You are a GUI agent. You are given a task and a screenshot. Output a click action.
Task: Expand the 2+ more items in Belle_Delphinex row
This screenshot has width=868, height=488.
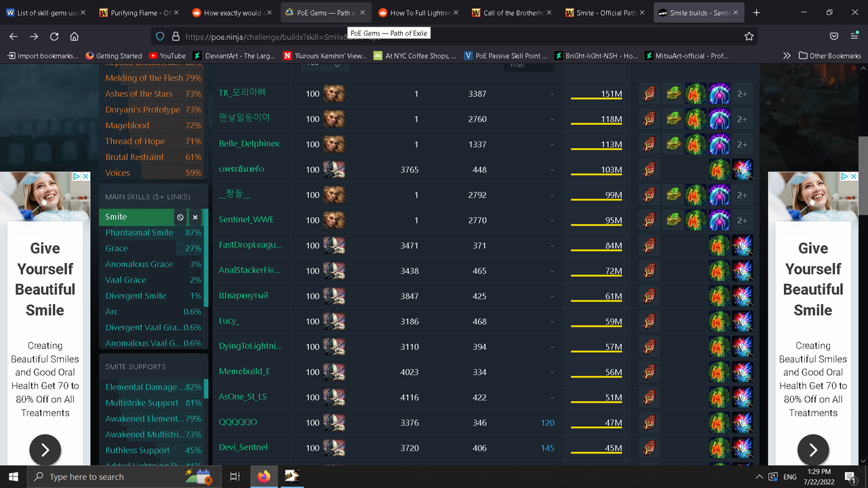tap(742, 144)
